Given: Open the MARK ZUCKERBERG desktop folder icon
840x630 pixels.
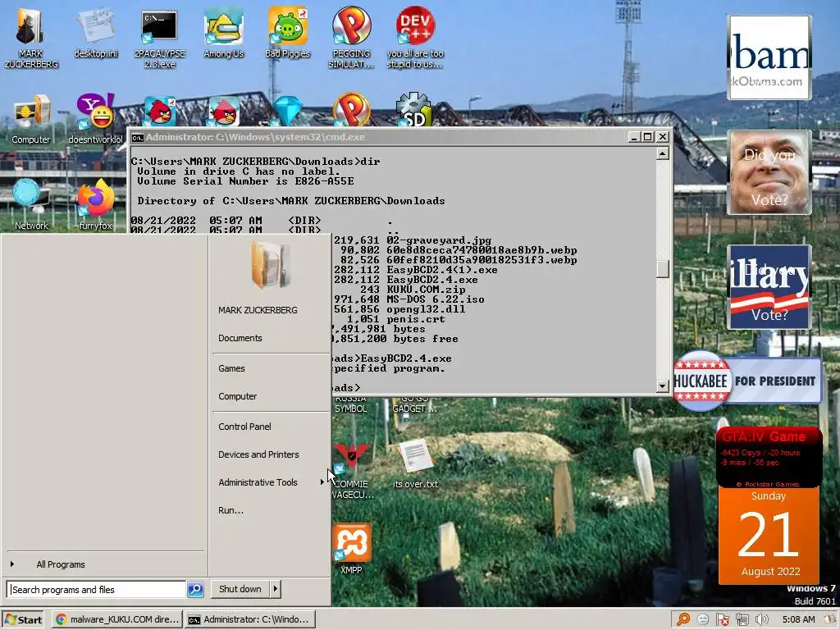Looking at the screenshot, I should 30,38.
